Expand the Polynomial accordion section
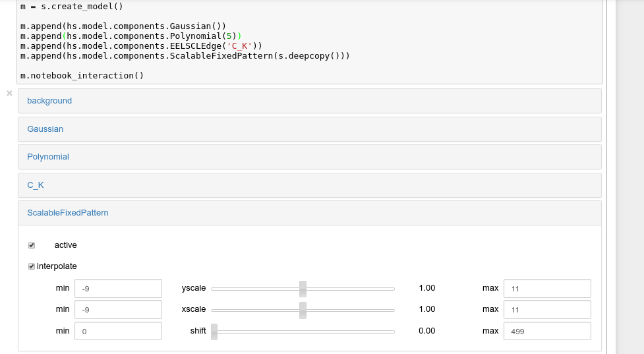This screenshot has width=644, height=354. click(x=48, y=157)
